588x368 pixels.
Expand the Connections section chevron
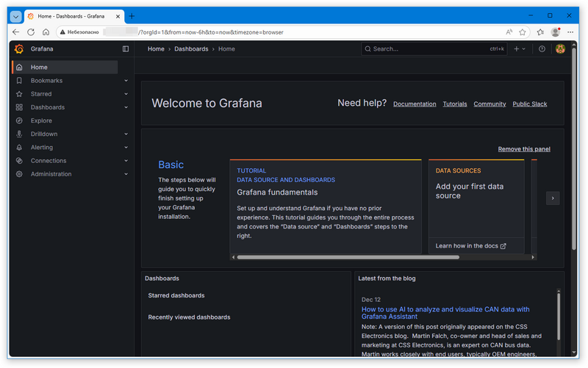126,160
